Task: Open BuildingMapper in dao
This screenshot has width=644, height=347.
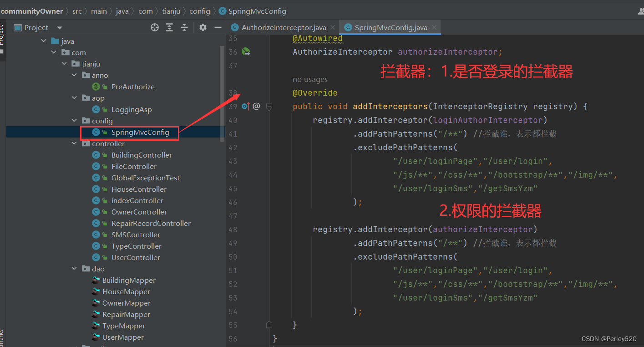Action: coord(129,280)
